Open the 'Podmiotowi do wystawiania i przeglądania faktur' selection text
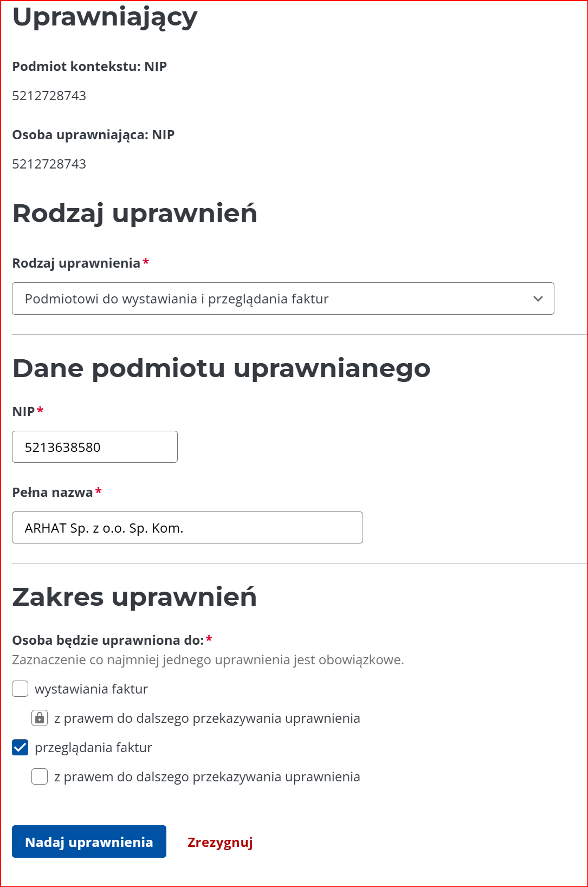This screenshot has height=887, width=588. [177, 299]
